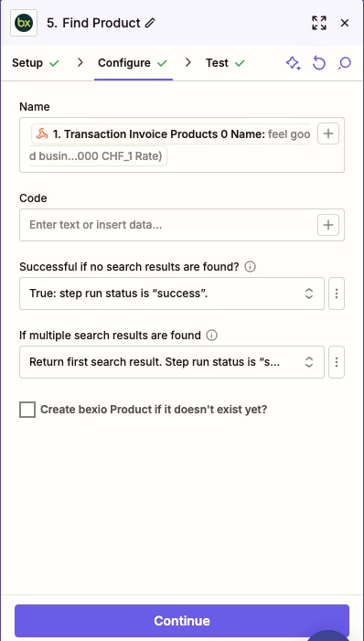The height and width of the screenshot is (641, 364).
Task: Open the search magnifier icon
Action: pyautogui.click(x=345, y=63)
